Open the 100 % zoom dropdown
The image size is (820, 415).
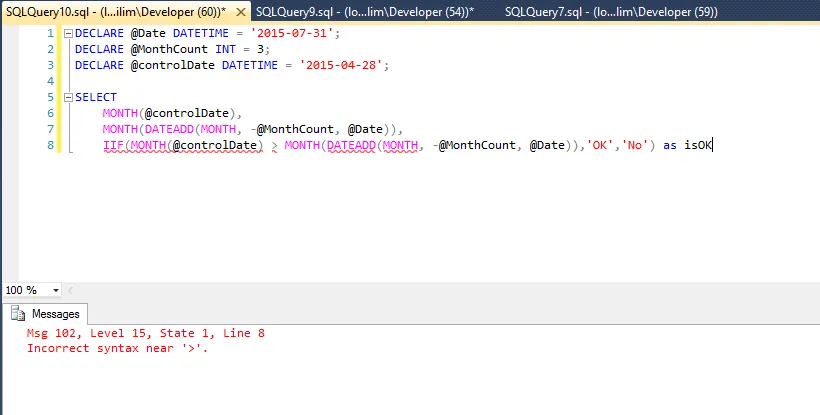coord(55,290)
